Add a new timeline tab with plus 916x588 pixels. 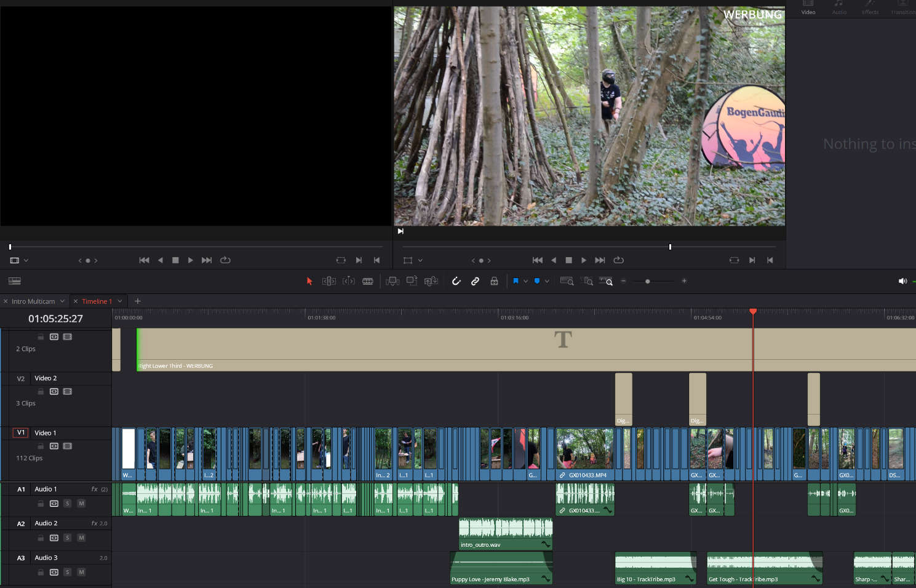138,301
